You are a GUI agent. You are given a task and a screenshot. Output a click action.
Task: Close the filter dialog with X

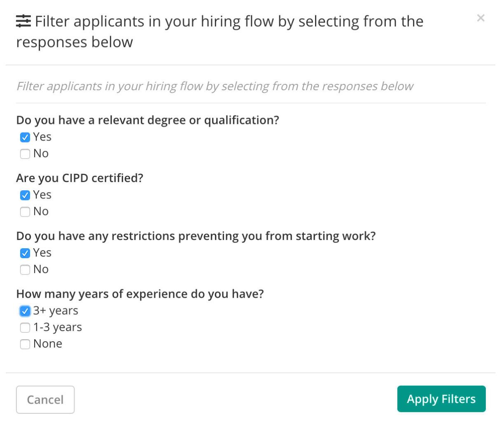[481, 18]
